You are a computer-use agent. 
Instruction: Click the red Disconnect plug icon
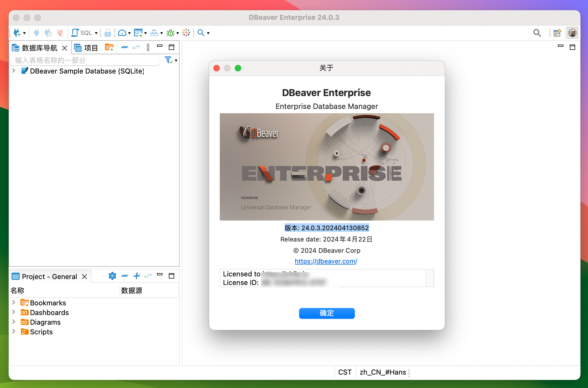(x=60, y=33)
